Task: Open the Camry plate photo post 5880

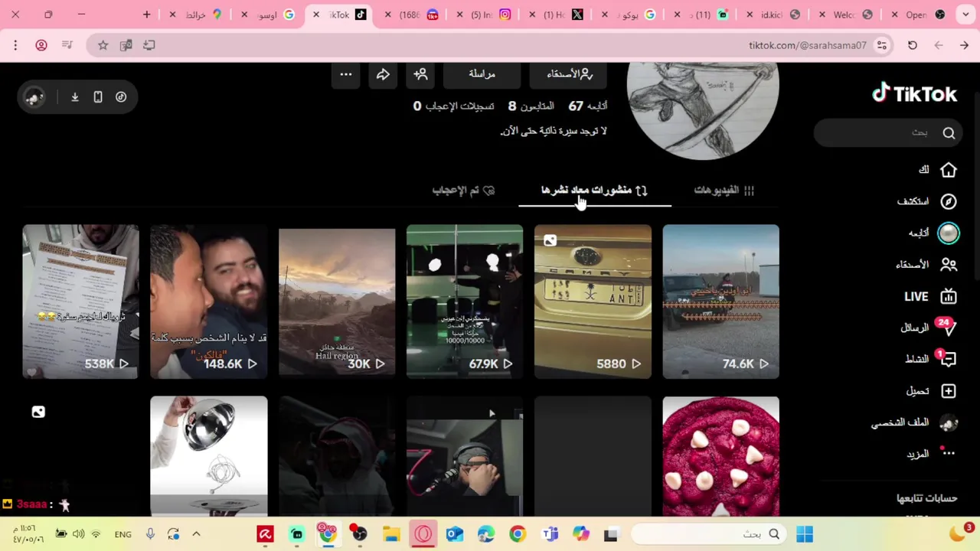Action: pos(593,302)
